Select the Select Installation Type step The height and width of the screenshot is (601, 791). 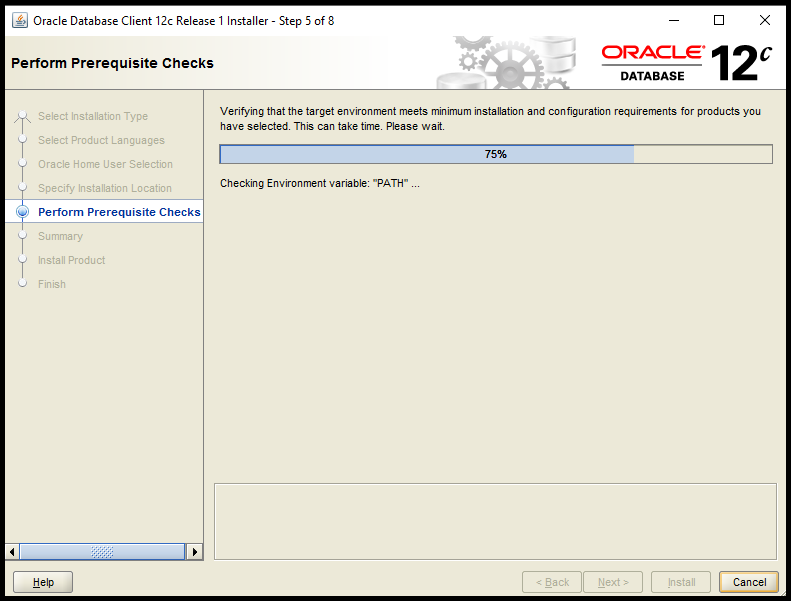tap(93, 116)
